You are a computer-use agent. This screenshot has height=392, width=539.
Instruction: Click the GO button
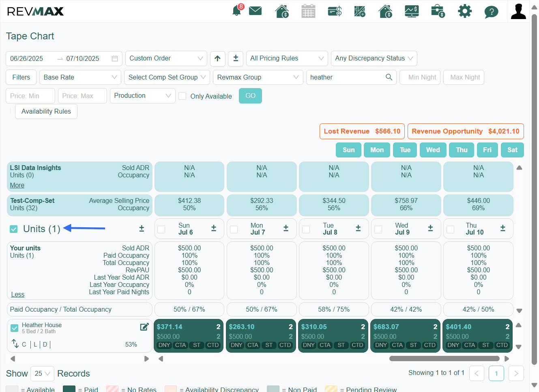tap(251, 96)
